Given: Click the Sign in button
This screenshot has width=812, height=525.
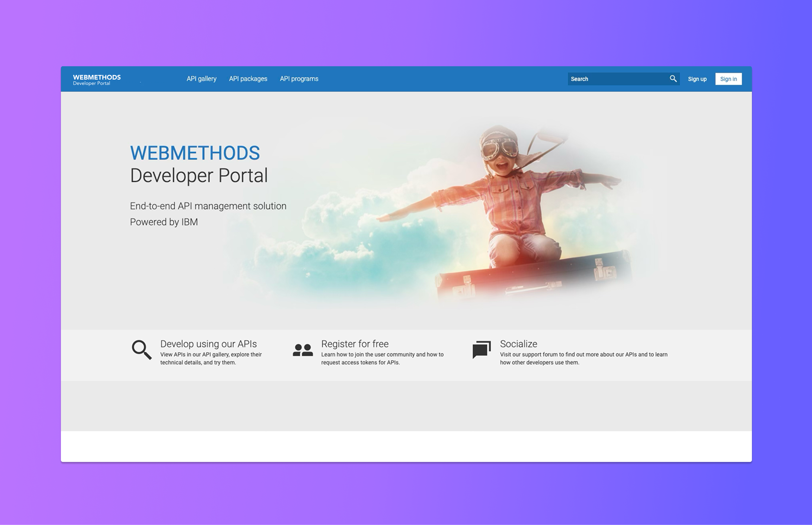Looking at the screenshot, I should pyautogui.click(x=728, y=79).
